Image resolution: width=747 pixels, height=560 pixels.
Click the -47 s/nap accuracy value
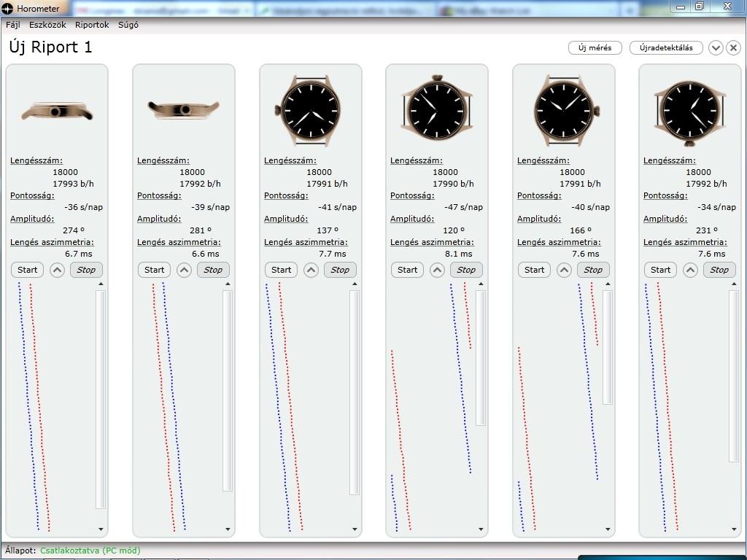click(x=463, y=207)
